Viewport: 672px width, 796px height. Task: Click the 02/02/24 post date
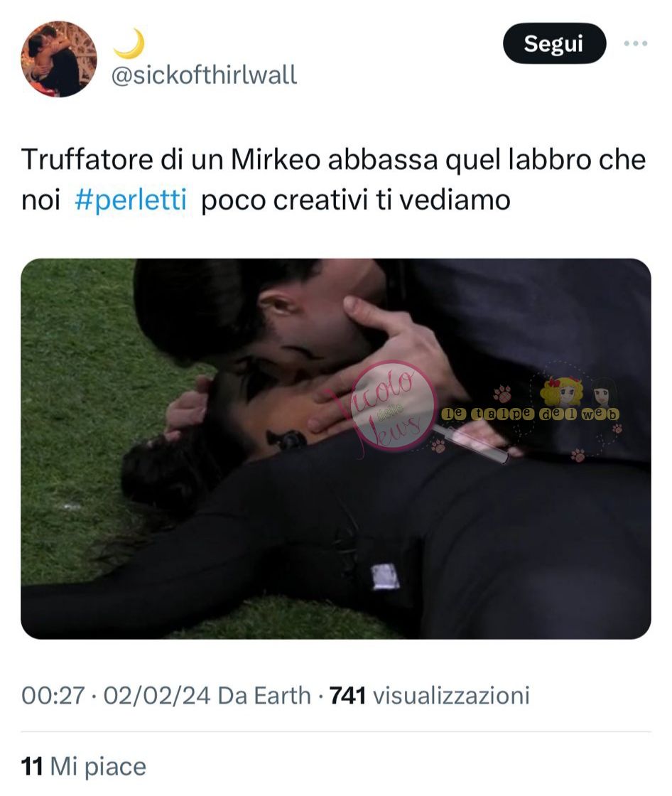point(157,696)
